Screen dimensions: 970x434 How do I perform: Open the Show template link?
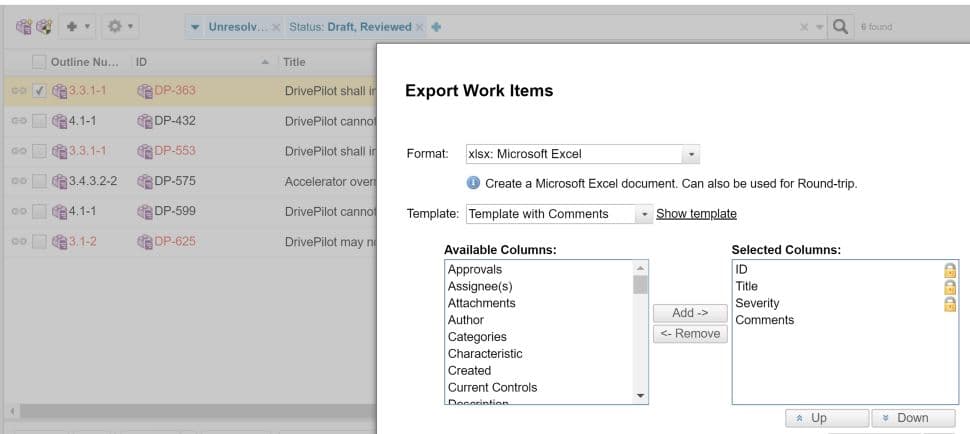696,214
